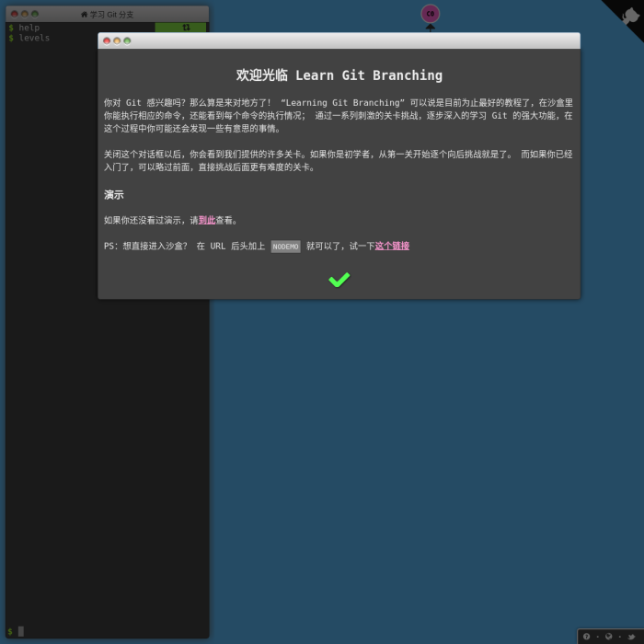Toggle the green up-down arrows terminal button
Screen dimensions: 644x644
tap(186, 28)
